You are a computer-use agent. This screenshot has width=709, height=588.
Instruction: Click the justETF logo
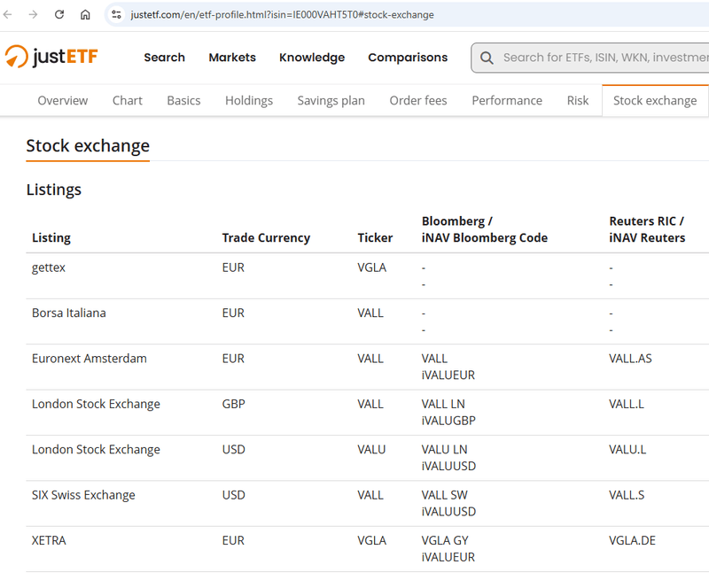pos(51,57)
